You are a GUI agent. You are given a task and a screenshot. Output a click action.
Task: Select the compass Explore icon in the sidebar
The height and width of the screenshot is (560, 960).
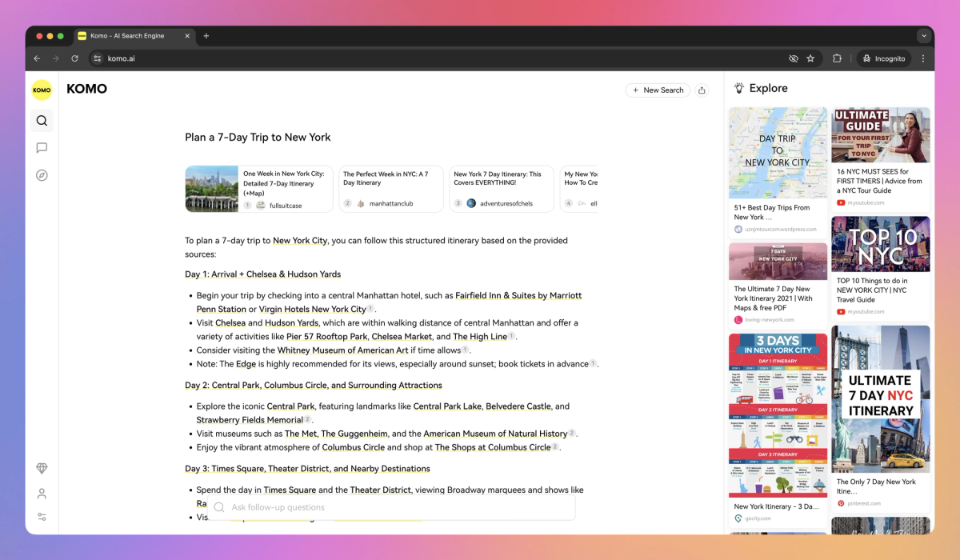42,174
